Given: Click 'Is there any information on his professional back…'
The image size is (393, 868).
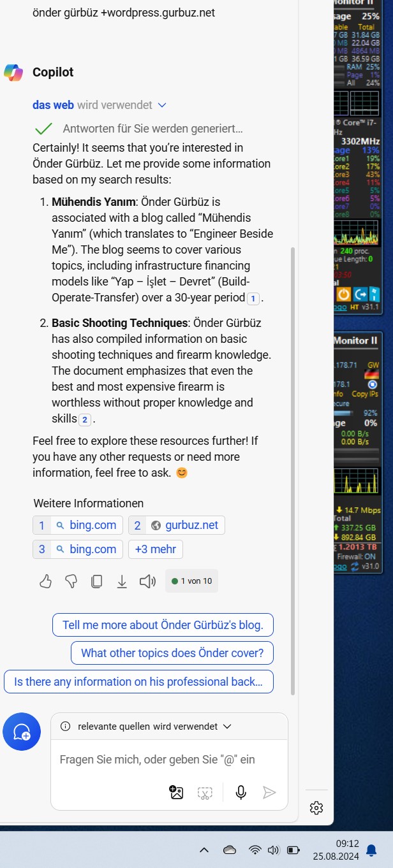Looking at the screenshot, I should coord(138,682).
